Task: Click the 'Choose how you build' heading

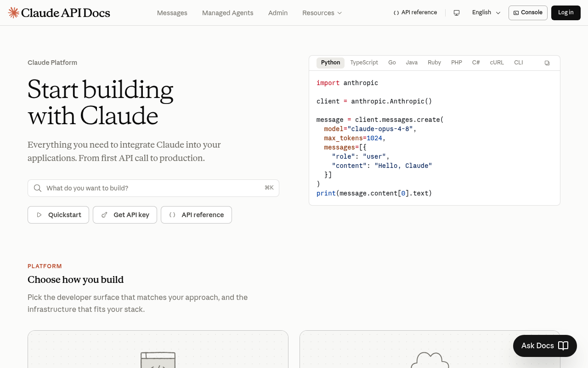Action: (x=75, y=280)
